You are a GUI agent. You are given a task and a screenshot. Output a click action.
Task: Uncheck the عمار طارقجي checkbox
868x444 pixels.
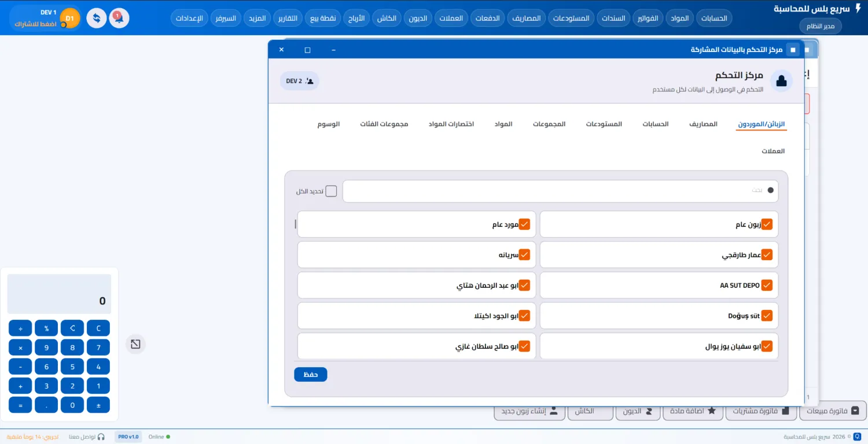(767, 254)
